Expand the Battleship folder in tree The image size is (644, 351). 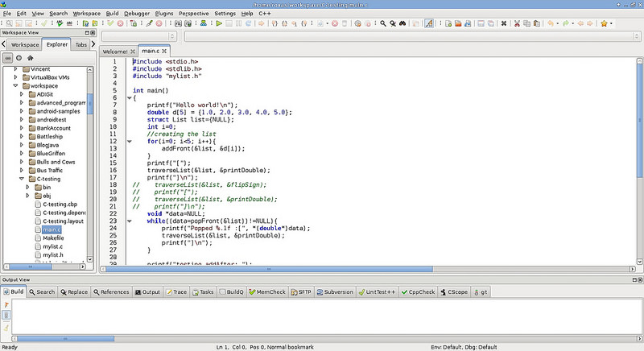click(x=22, y=138)
